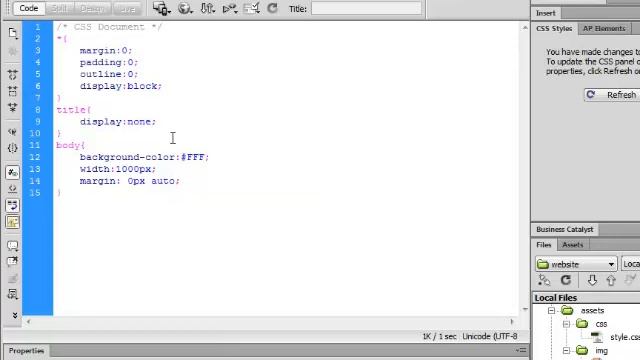Screen dimensions: 640x360
Task: Click the Apply Comment icon
Action: [x=13, y=245]
